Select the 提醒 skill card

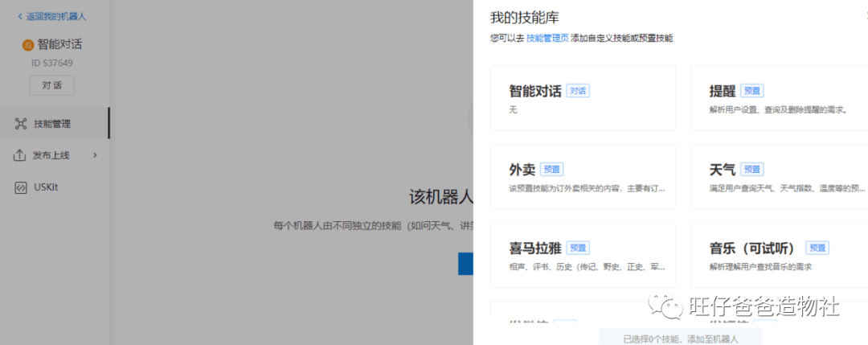pos(780,98)
